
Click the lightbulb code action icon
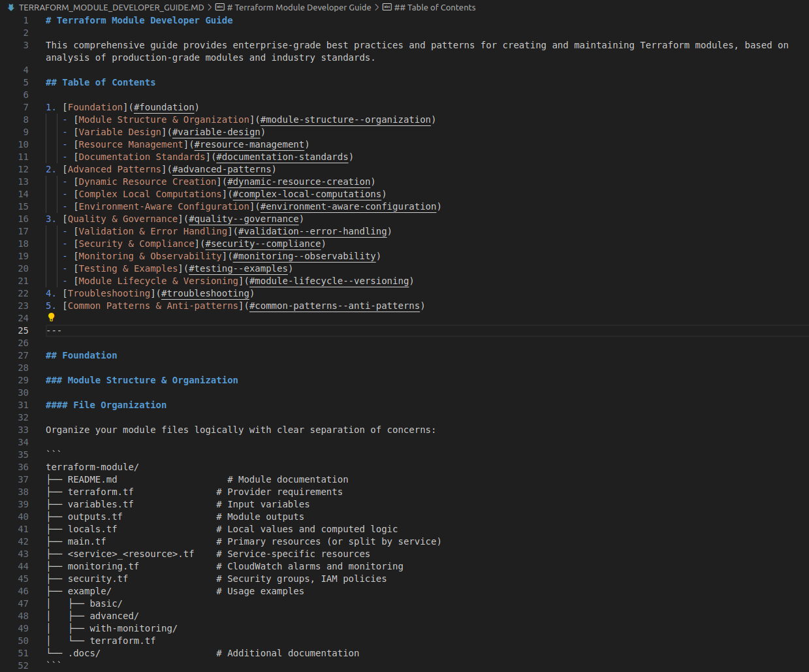tap(51, 317)
